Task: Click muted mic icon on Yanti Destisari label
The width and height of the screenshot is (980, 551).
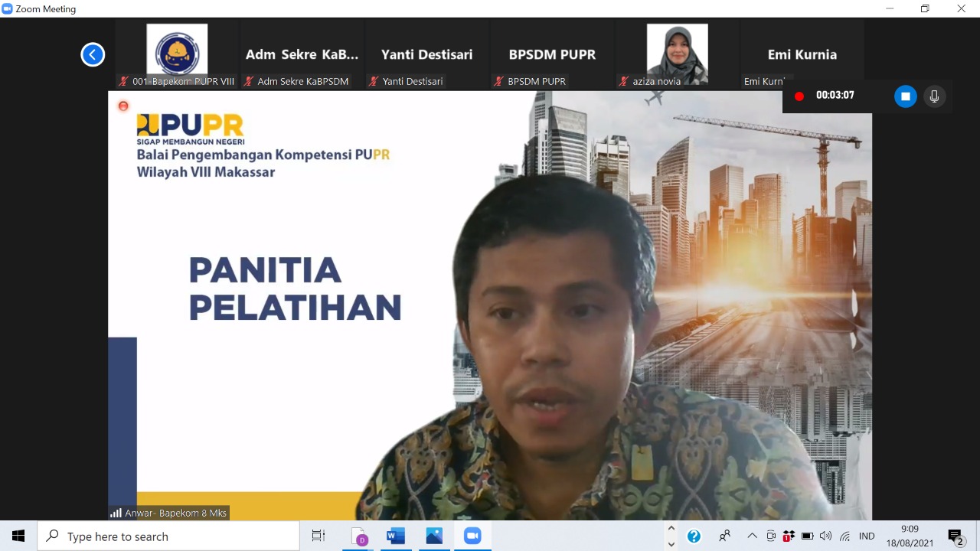Action: [x=374, y=81]
